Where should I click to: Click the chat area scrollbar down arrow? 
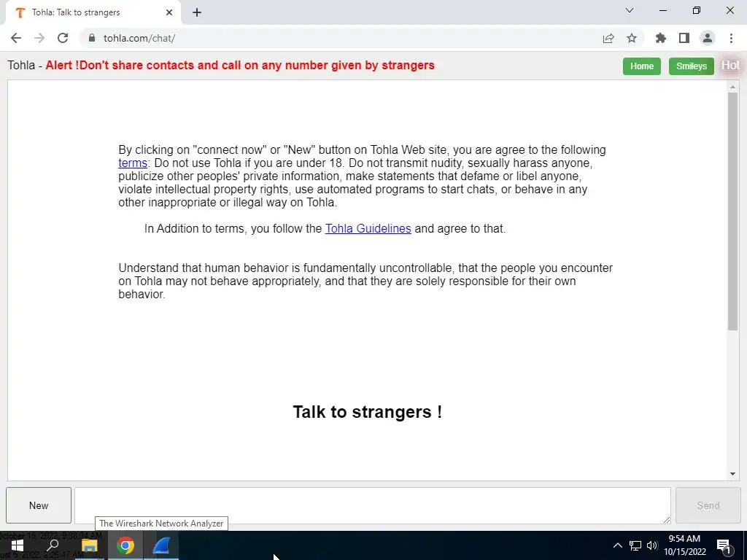(x=732, y=474)
